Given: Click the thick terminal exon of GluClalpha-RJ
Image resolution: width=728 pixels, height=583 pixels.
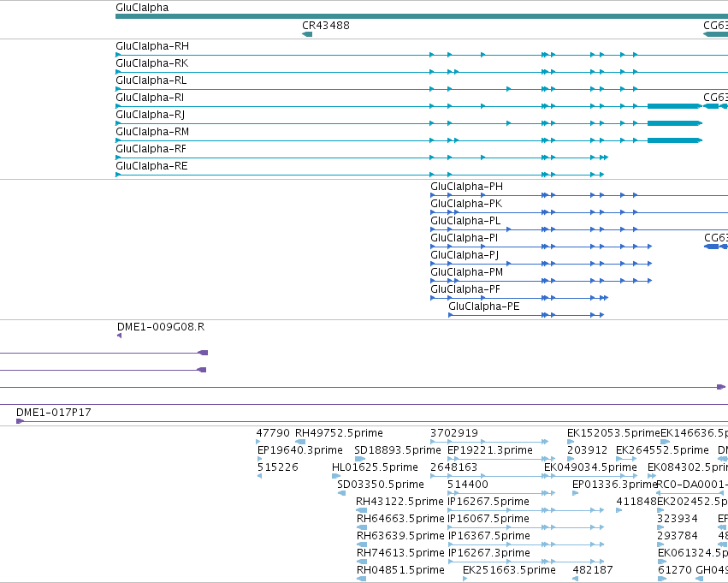Looking at the screenshot, I should coord(675,123).
